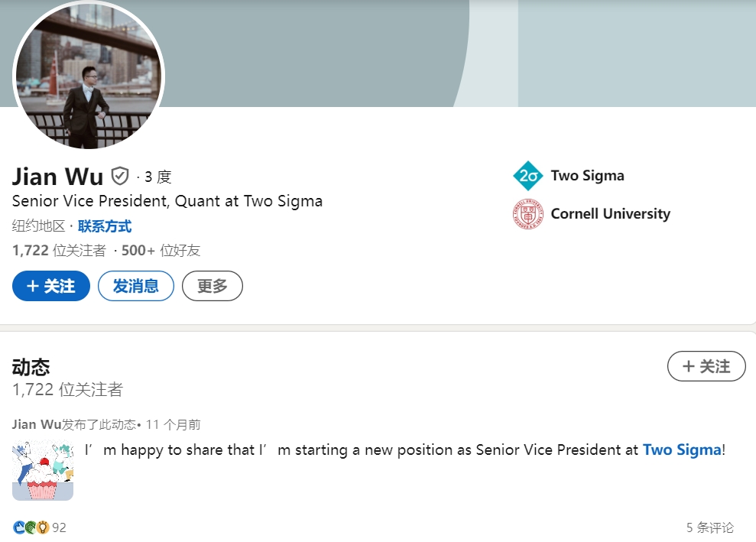View the 500+ 位好友 connections
This screenshot has width=756, height=542.
(161, 250)
